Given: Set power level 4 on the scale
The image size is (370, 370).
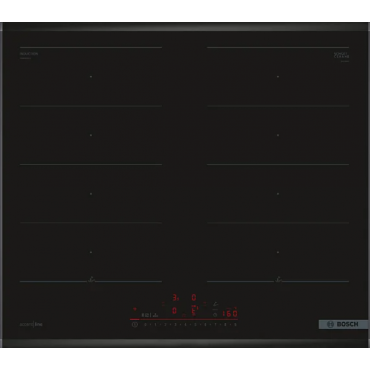Looking at the screenshot, I should [185, 324].
